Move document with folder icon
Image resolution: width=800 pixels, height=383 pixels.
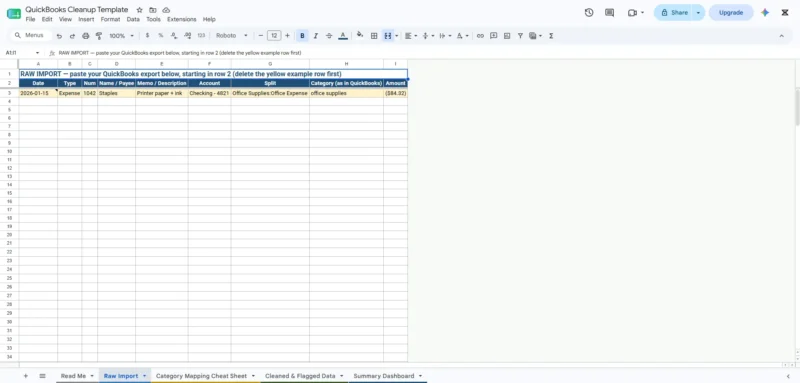(153, 10)
